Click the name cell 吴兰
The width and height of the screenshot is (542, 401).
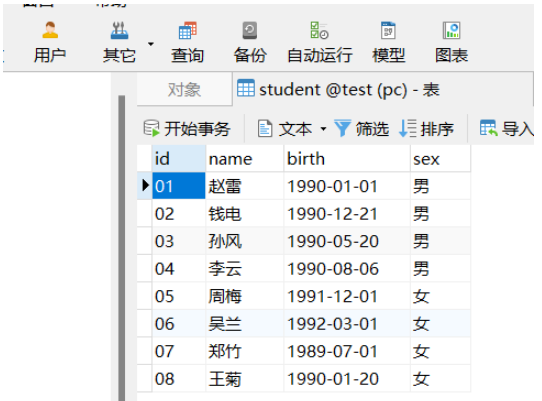click(244, 324)
